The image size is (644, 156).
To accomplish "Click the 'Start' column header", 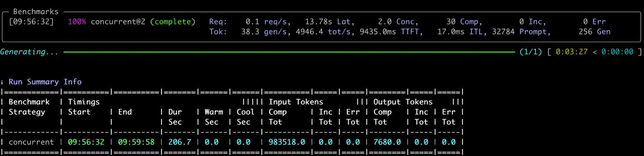I will (79, 112).
